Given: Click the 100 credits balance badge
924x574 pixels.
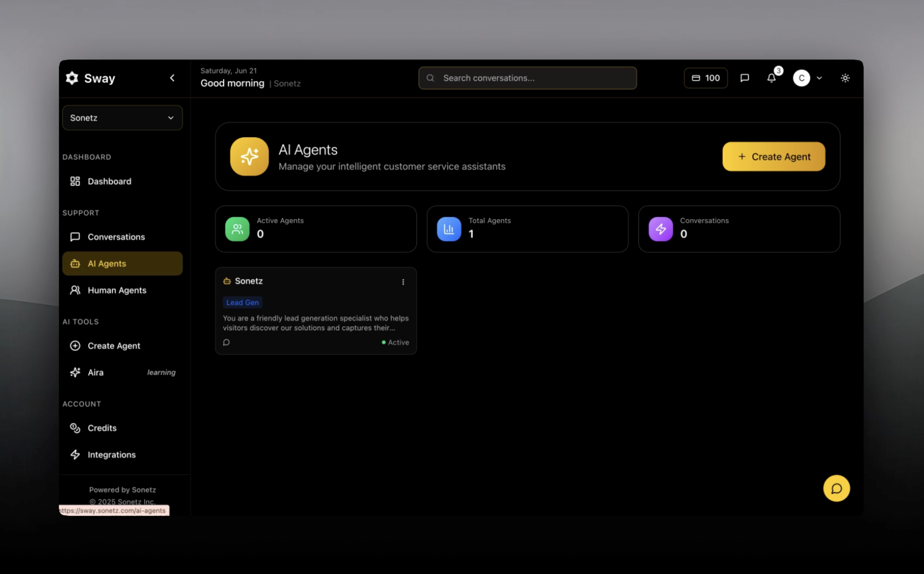Looking at the screenshot, I should tap(706, 78).
